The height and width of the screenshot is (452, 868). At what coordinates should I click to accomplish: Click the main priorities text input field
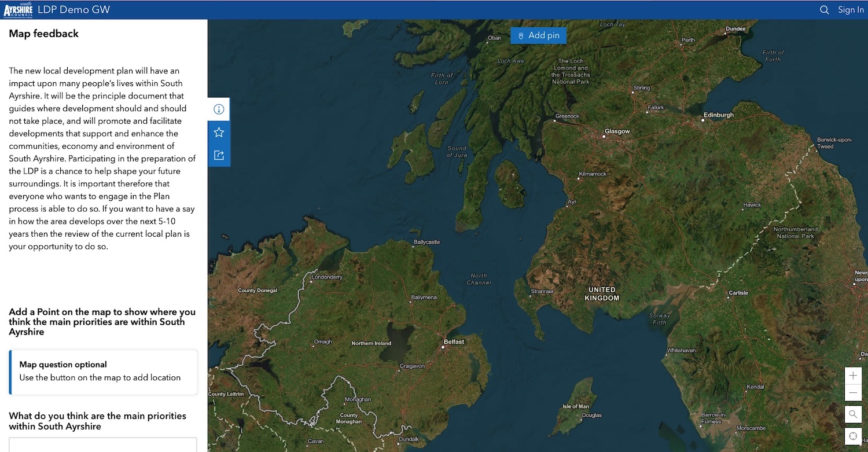click(x=103, y=444)
